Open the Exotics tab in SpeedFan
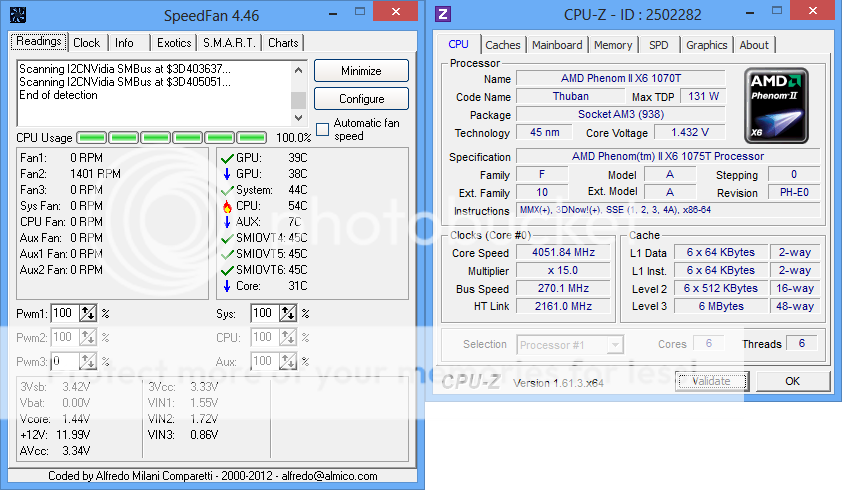 point(174,43)
